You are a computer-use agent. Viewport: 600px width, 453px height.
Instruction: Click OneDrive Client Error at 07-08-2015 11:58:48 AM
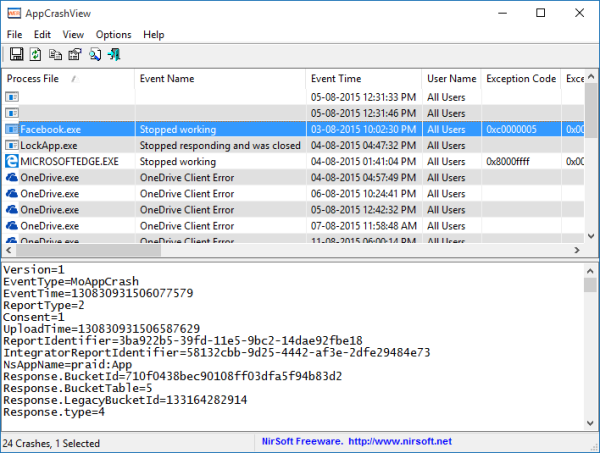coord(187,226)
